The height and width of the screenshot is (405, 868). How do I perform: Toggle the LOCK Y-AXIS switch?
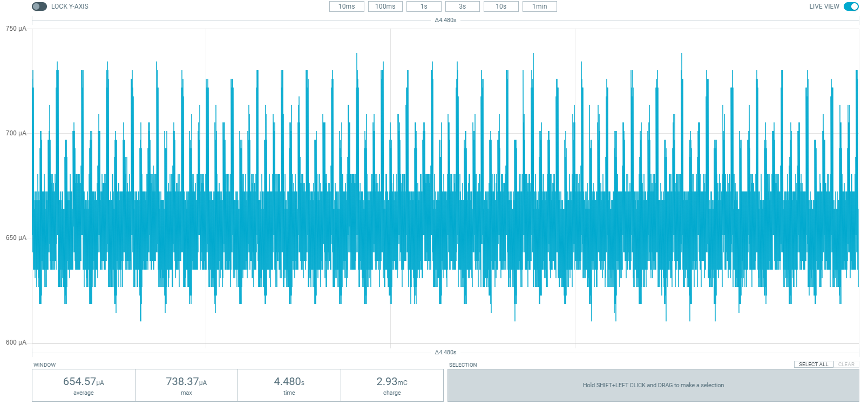click(x=39, y=6)
